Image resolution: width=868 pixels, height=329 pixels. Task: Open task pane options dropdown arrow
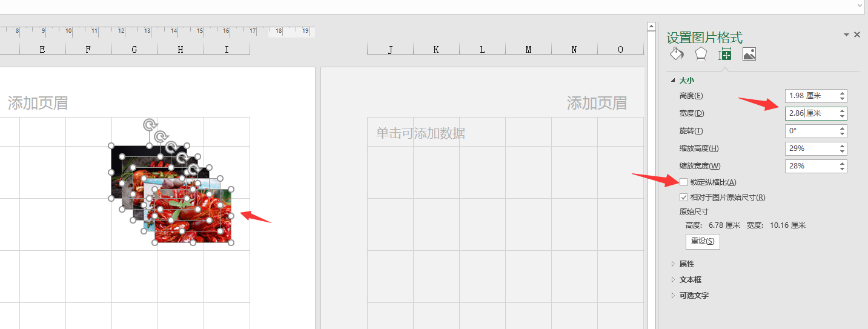846,35
